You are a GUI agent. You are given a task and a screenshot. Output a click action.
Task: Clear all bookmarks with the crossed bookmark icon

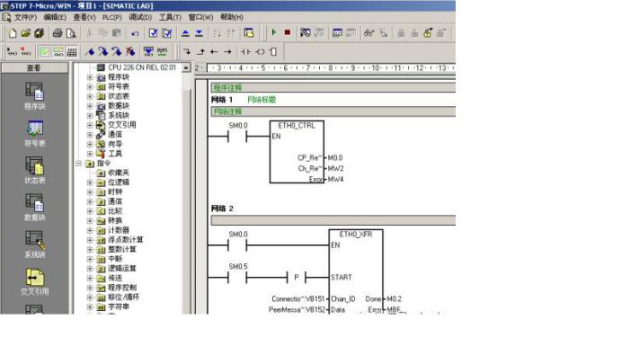tap(130, 52)
